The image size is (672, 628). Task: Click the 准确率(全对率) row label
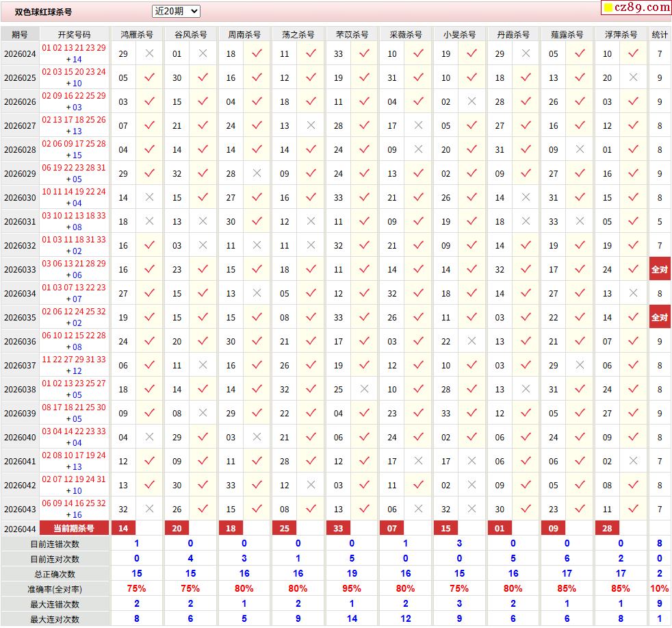point(55,588)
